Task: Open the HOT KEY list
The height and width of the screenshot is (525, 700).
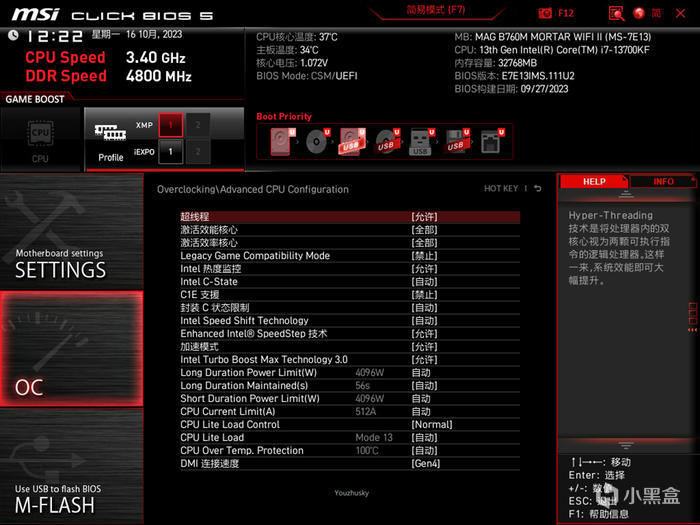Action: click(501, 188)
